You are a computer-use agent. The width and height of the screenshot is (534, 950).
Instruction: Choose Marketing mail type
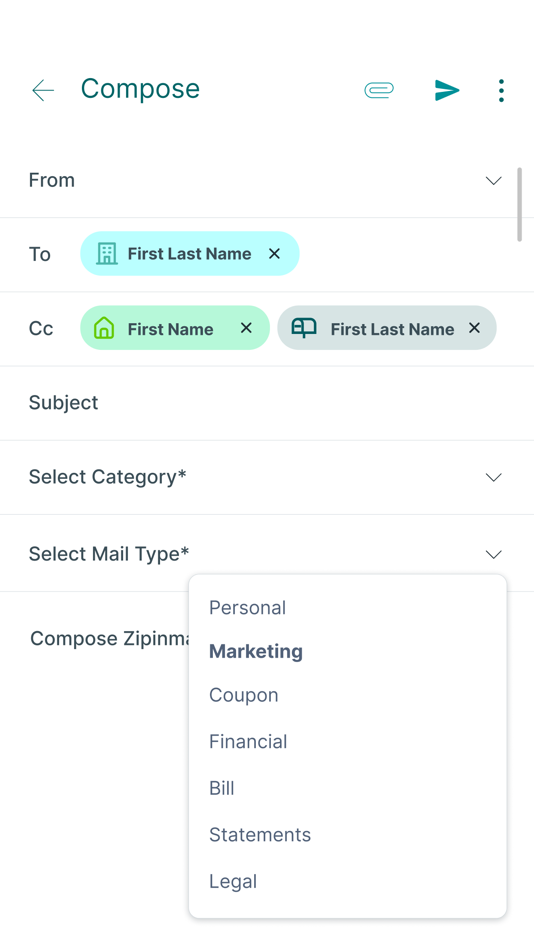pos(256,651)
